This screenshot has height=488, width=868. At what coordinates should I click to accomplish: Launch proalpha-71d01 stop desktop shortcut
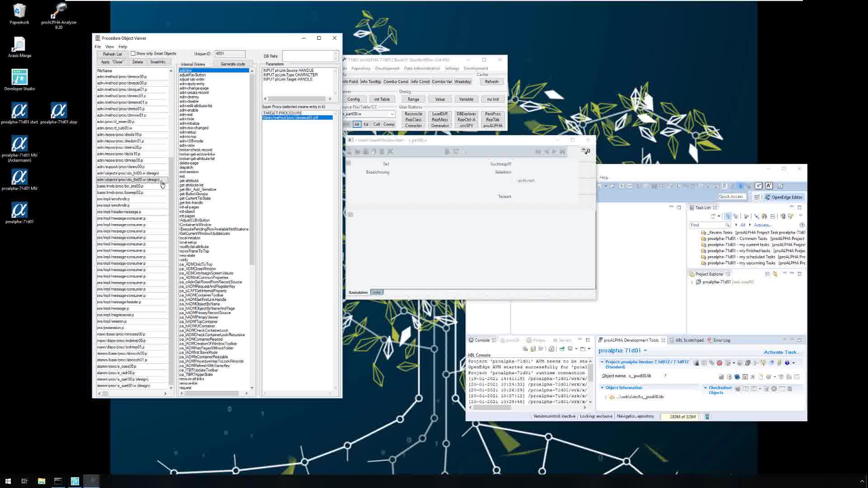coord(59,113)
